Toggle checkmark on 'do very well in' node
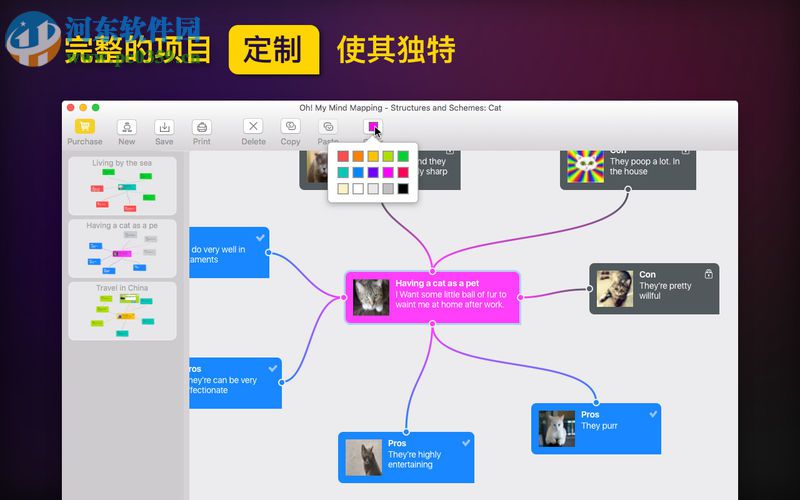 click(x=260, y=238)
